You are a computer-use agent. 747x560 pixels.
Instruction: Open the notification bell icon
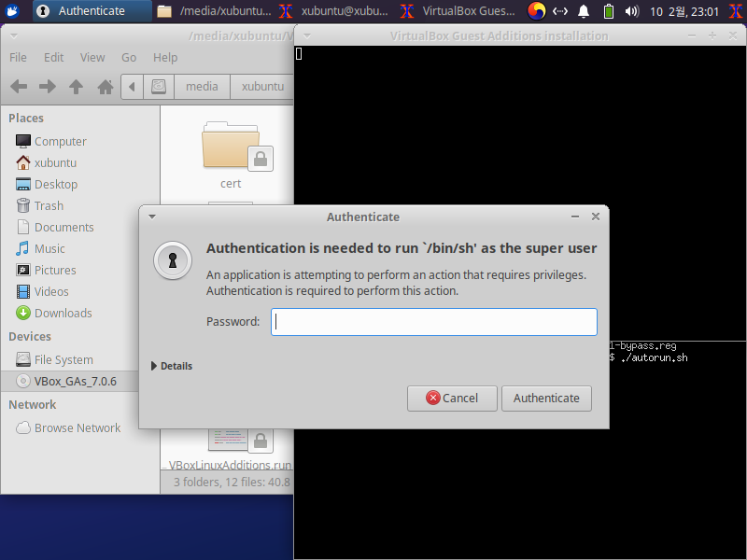583,11
